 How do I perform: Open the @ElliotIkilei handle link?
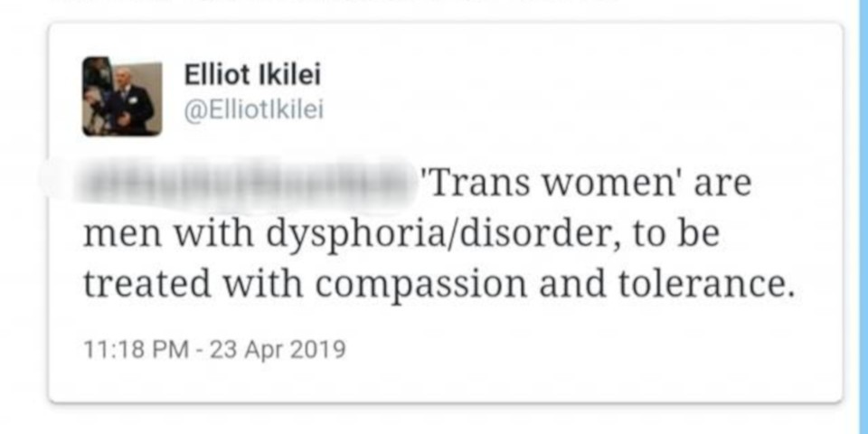(253, 110)
